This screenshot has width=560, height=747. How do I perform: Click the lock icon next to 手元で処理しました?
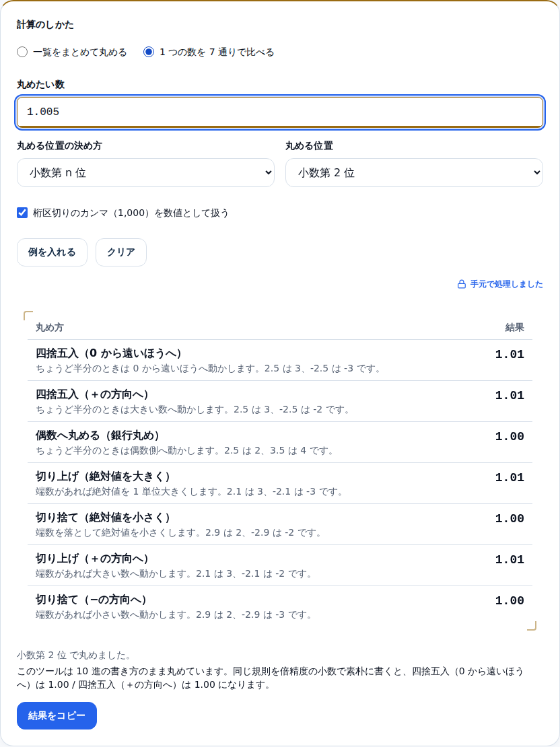click(461, 285)
